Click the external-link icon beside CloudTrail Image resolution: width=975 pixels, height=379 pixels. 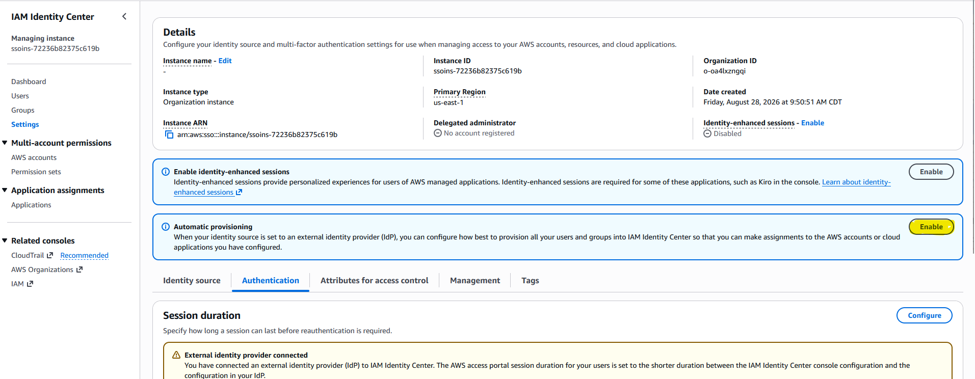coord(50,255)
